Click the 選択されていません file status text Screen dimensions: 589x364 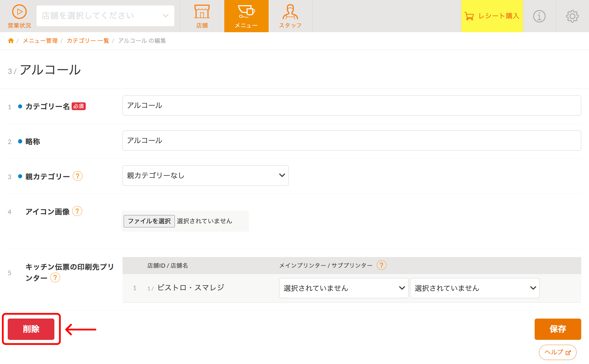pos(204,221)
